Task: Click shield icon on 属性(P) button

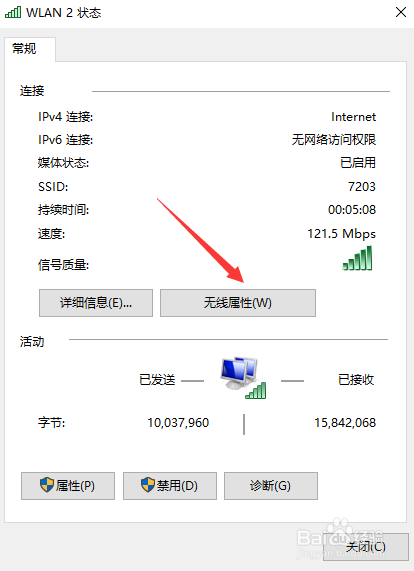Action: [47, 485]
